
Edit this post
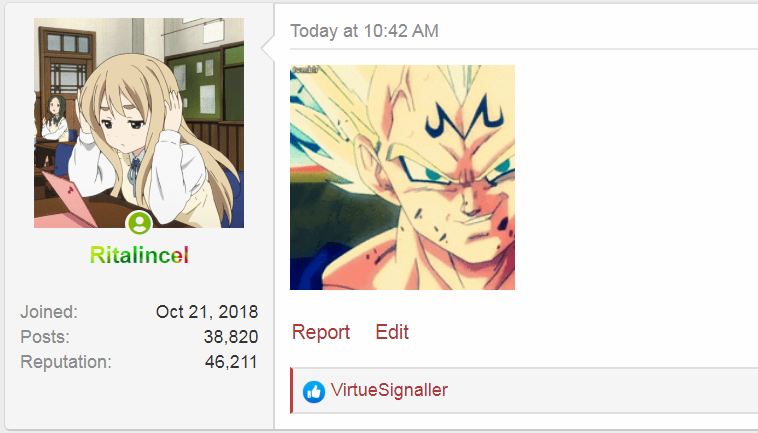click(x=392, y=332)
